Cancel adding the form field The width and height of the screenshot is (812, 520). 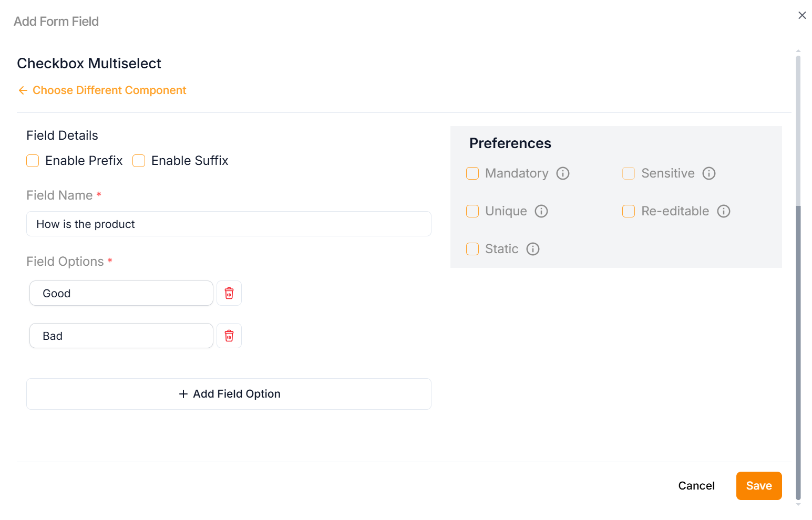pos(696,486)
